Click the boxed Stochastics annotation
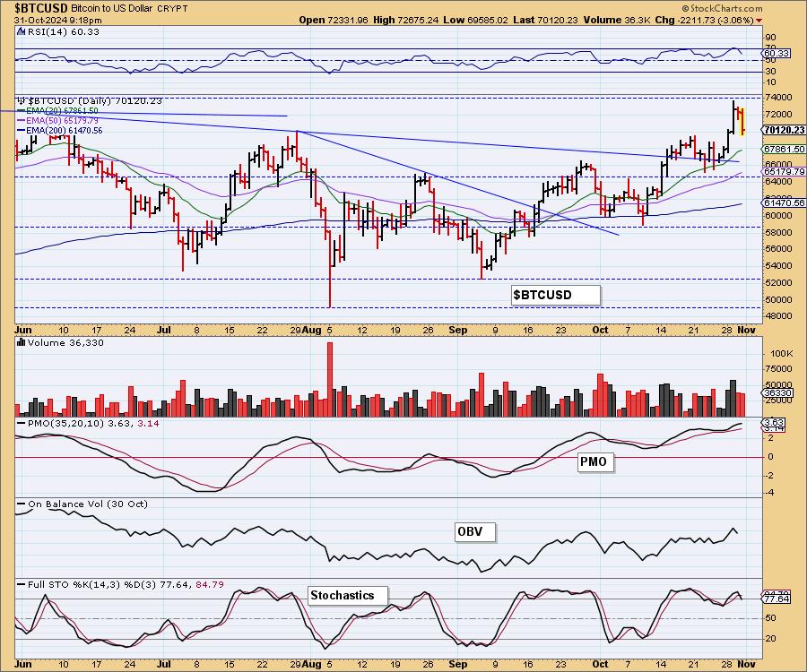The image size is (807, 672). 347,595
